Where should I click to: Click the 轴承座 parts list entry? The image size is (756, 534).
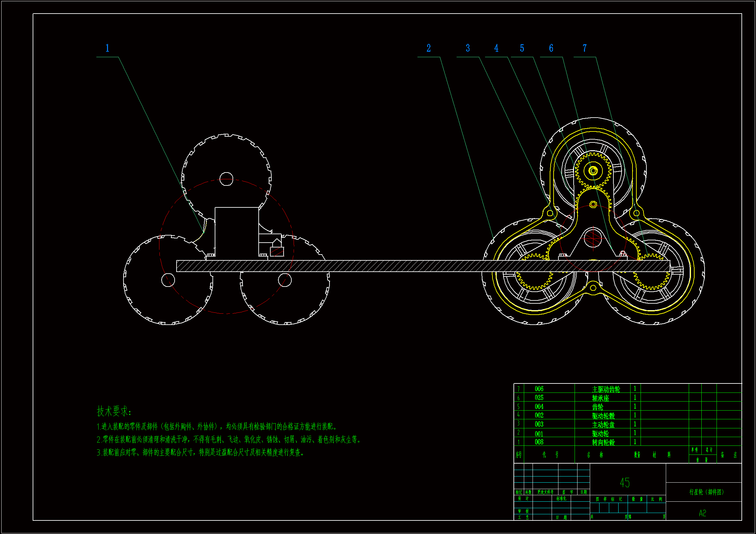(x=600, y=398)
